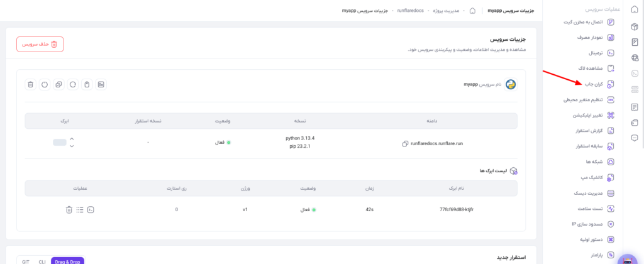The height and width of the screenshot is (264, 644).
Task: Click power icon in myapp service toolbar
Action: coord(45,85)
